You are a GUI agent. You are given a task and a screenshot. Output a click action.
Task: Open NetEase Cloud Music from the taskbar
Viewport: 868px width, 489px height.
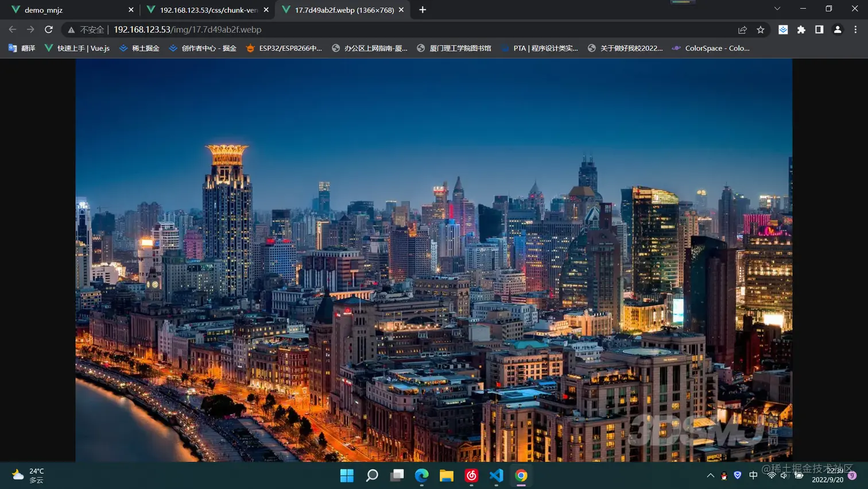click(471, 475)
